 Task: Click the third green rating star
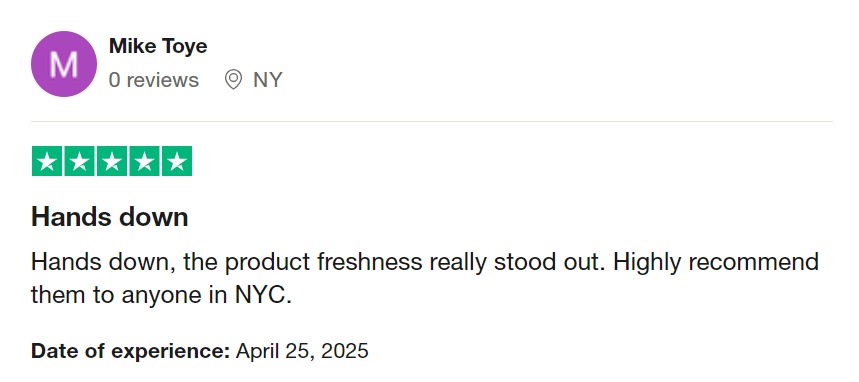(112, 161)
